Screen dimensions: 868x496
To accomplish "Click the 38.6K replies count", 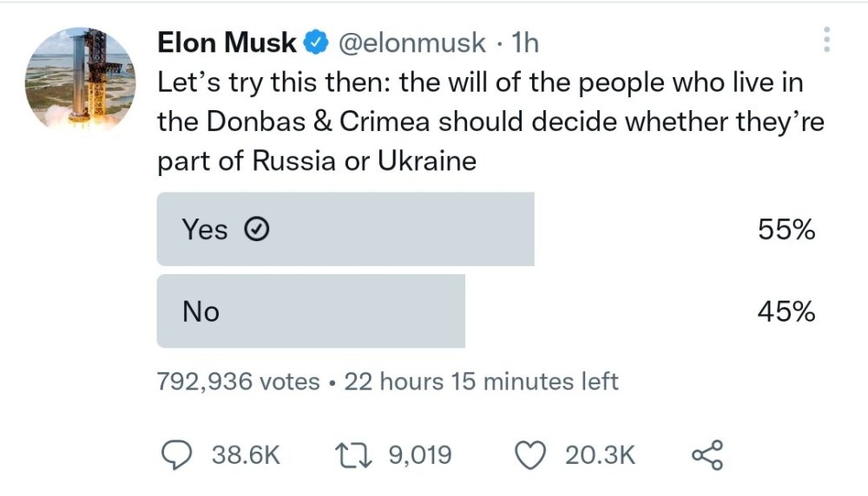I will coord(247,454).
